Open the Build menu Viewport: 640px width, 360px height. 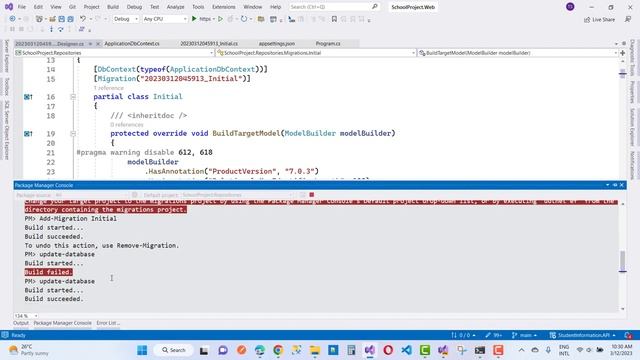(x=113, y=7)
